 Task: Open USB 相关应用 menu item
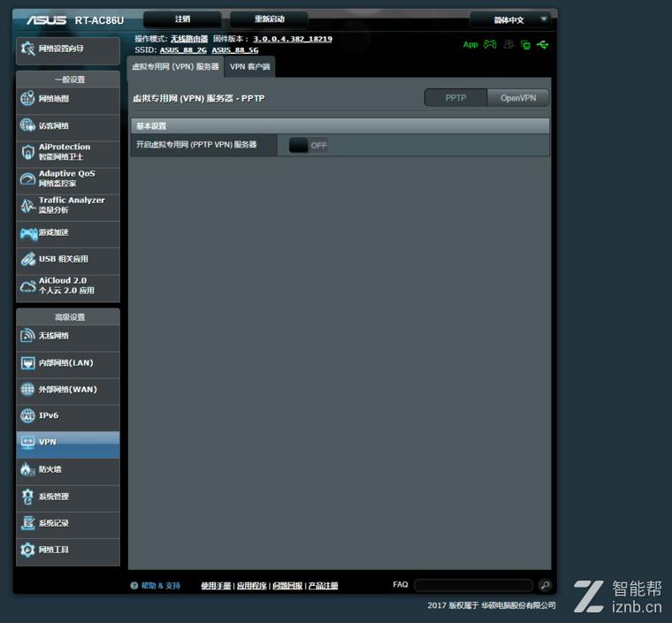[x=68, y=260]
